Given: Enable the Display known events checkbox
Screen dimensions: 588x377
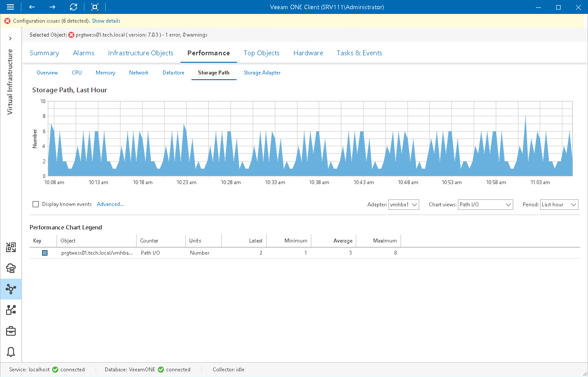Looking at the screenshot, I should click(35, 204).
